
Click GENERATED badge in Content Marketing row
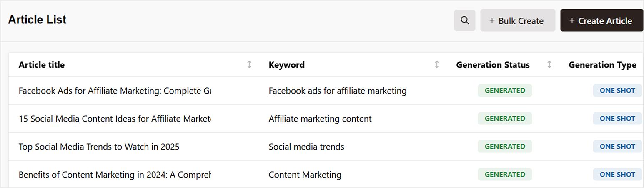(505, 175)
